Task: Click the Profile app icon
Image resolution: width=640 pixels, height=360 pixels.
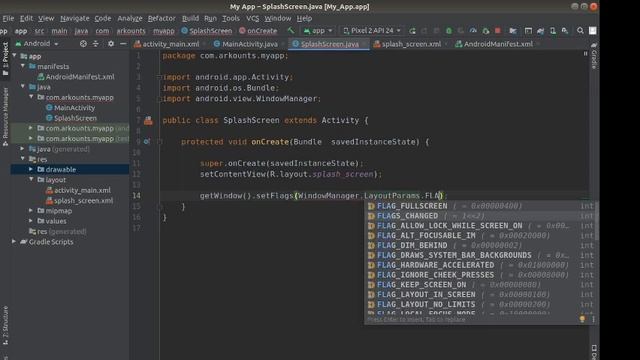Action: tap(473, 31)
